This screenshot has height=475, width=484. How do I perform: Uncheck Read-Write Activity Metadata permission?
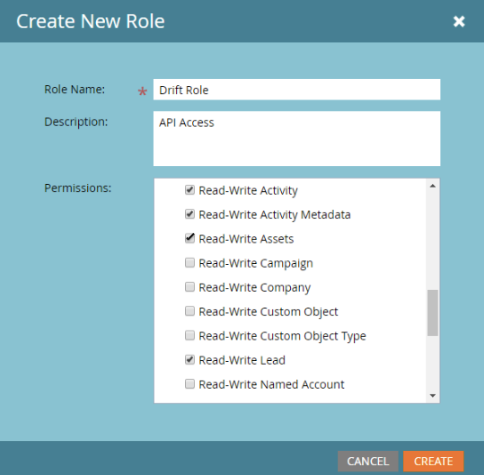pyautogui.click(x=190, y=214)
